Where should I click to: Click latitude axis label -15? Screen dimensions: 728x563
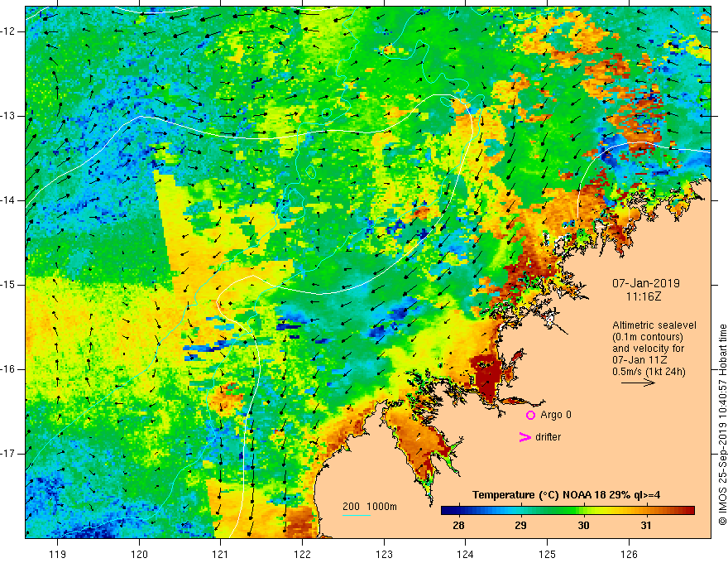pos(8,285)
